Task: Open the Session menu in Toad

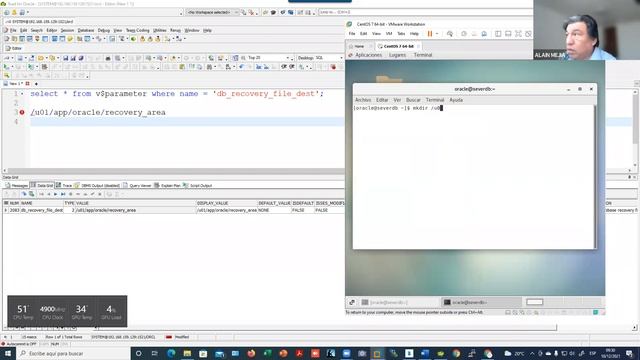Action: click(x=67, y=31)
